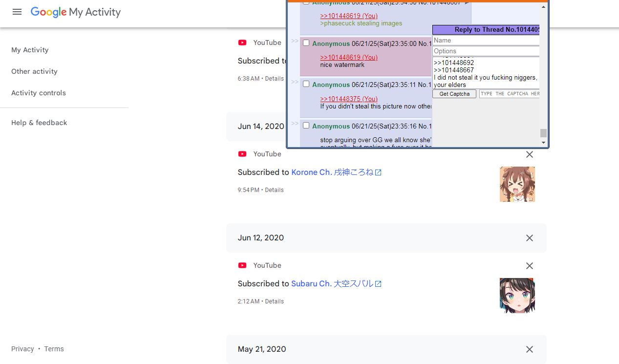Focus the 'Type the captcha here' field
Viewport: 619px width, 364px height.
(x=510, y=94)
